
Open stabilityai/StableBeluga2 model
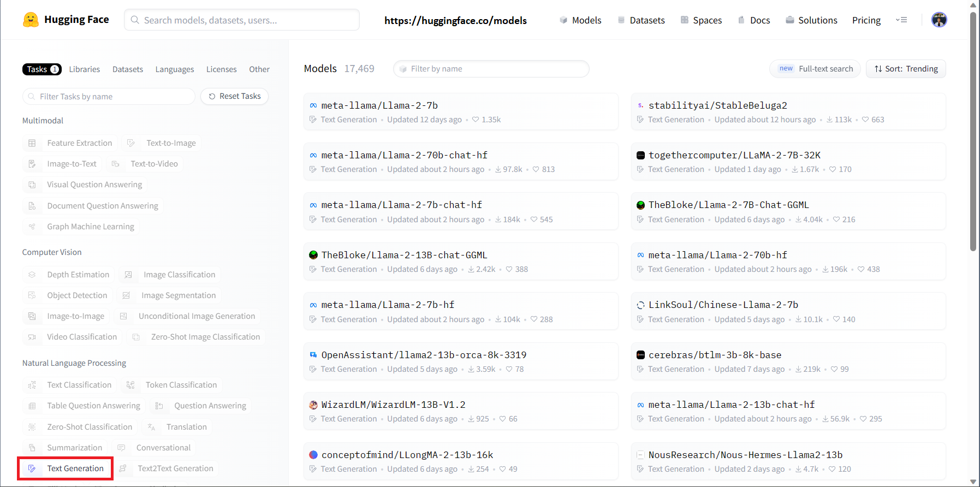pyautogui.click(x=788, y=111)
